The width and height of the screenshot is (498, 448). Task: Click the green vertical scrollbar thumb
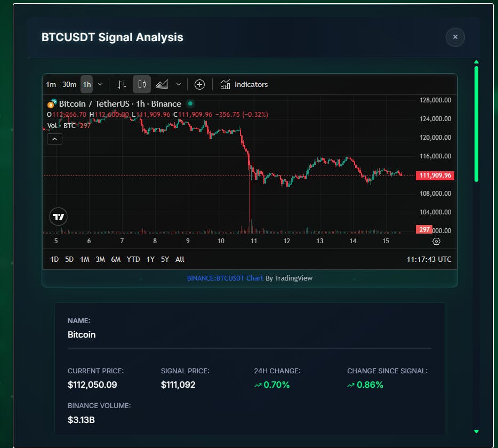point(476,124)
